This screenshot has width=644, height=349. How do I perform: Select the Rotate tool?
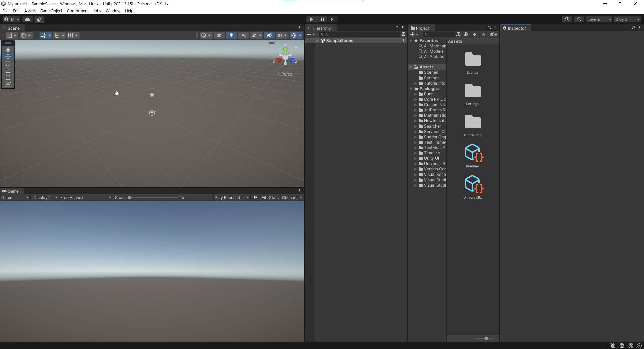[x=8, y=63]
